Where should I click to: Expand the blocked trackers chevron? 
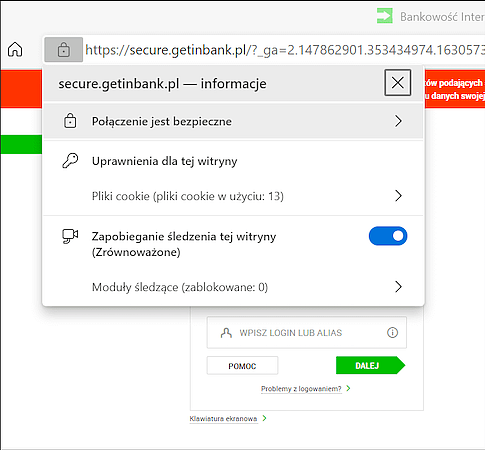point(398,287)
